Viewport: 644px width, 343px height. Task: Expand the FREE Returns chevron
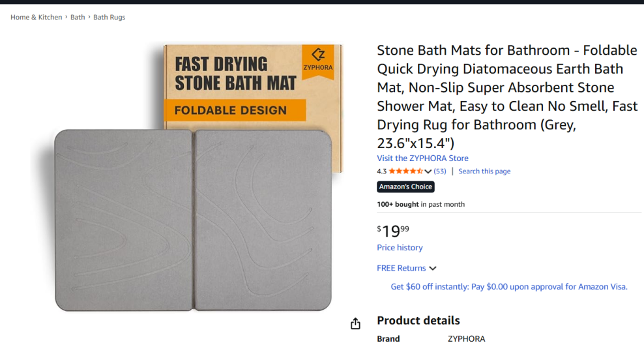point(433,268)
